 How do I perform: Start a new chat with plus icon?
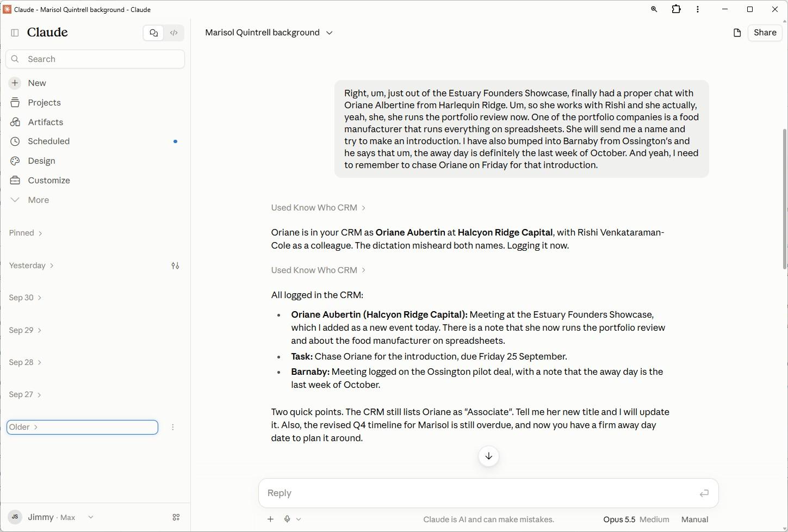coord(15,83)
